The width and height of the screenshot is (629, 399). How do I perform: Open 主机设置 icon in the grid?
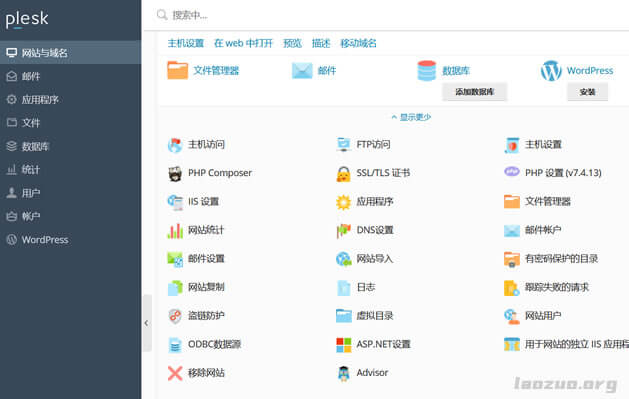click(512, 145)
